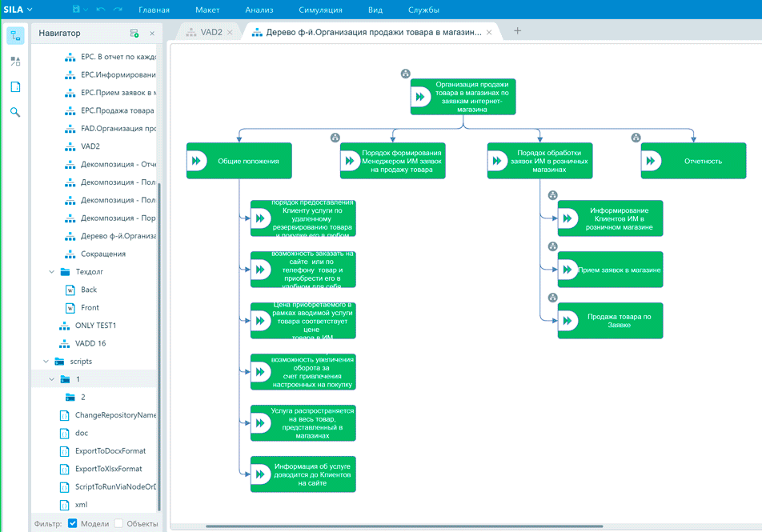Click the save icon in top toolbar
762x532 pixels.
pos(77,10)
